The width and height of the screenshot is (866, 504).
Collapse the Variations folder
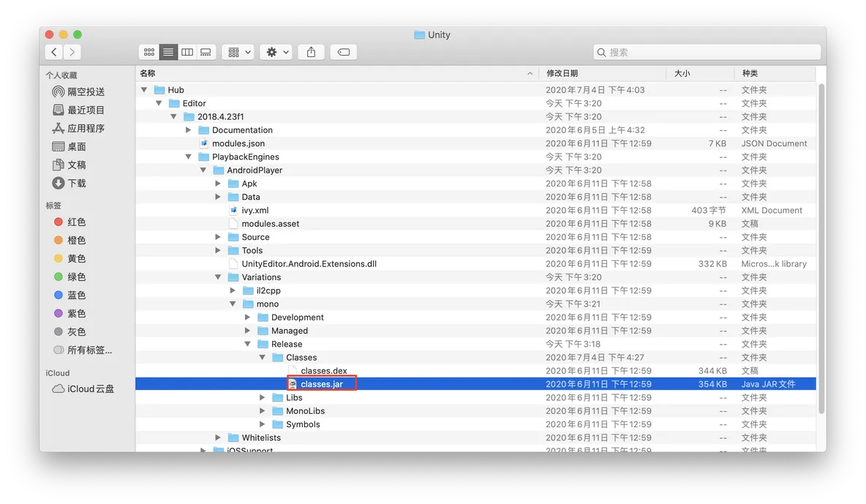point(218,277)
